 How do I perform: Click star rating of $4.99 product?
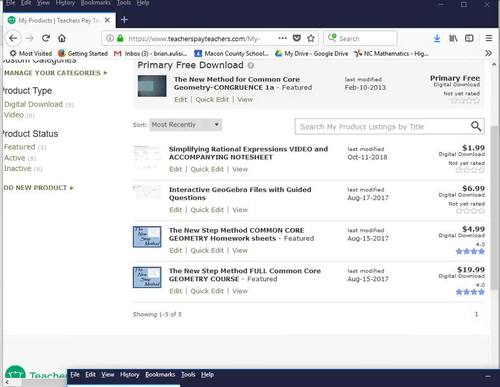[470, 251]
